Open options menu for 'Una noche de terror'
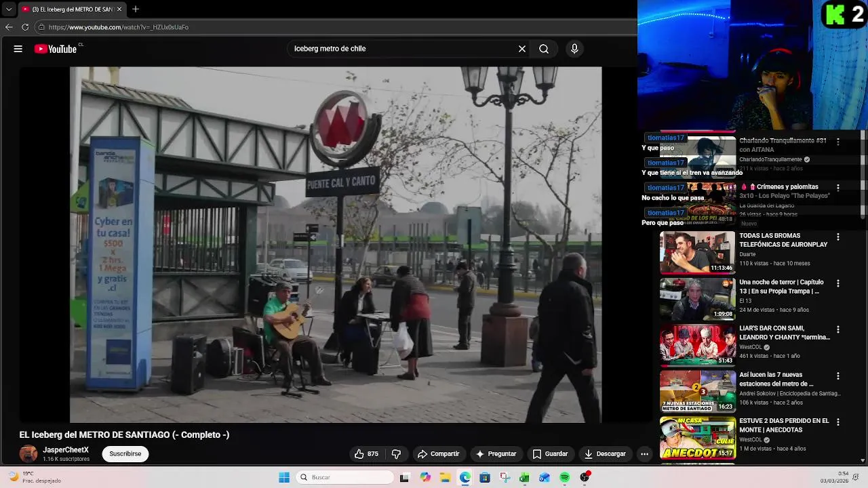This screenshot has height=488, width=868. pos(838,283)
